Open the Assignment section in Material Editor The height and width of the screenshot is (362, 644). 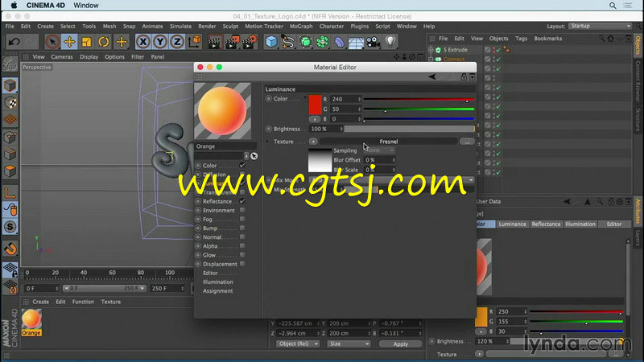(217, 291)
